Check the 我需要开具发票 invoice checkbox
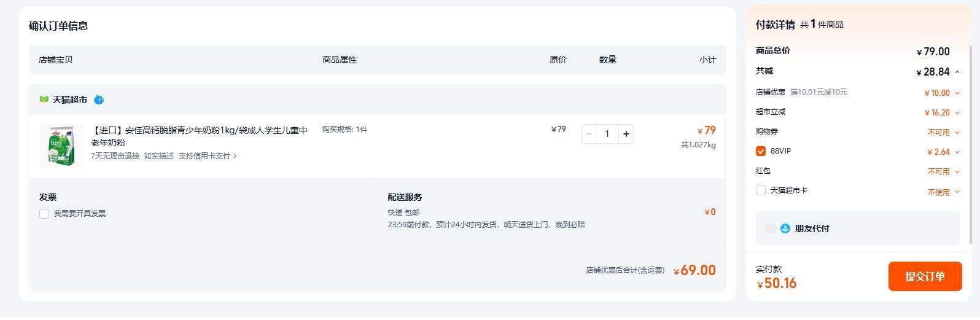This screenshot has height=320, width=980. [x=44, y=214]
